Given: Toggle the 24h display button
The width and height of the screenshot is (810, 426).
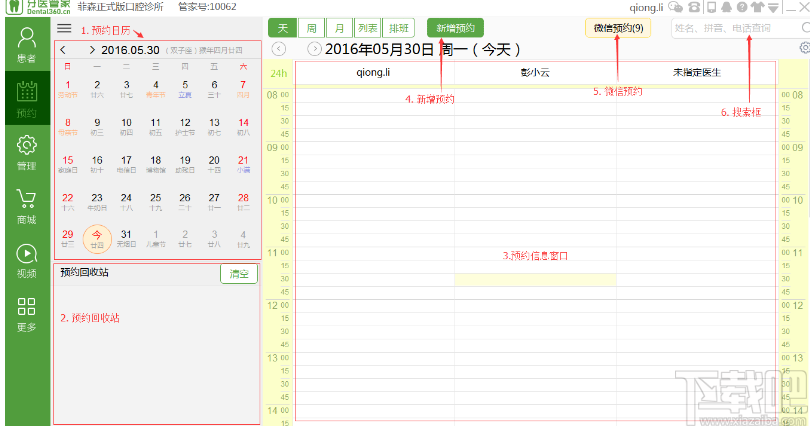Looking at the screenshot, I should tap(278, 73).
